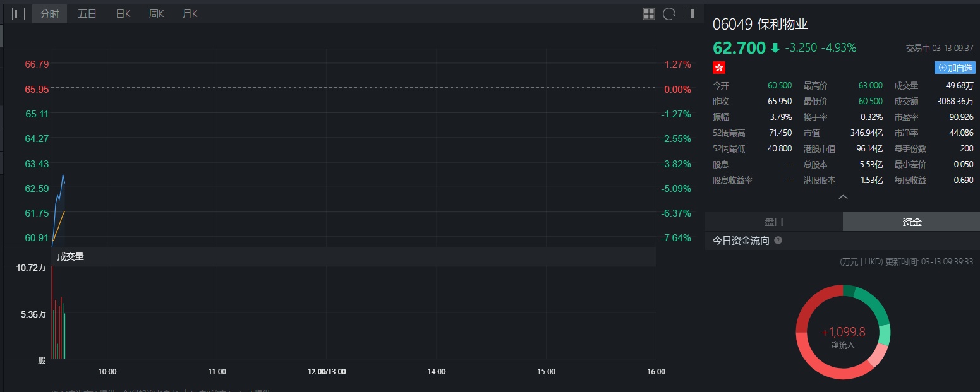Viewport: 980px width, 392px height.
Task: Click the 成交量 value 49.68万
Action: [x=960, y=85]
